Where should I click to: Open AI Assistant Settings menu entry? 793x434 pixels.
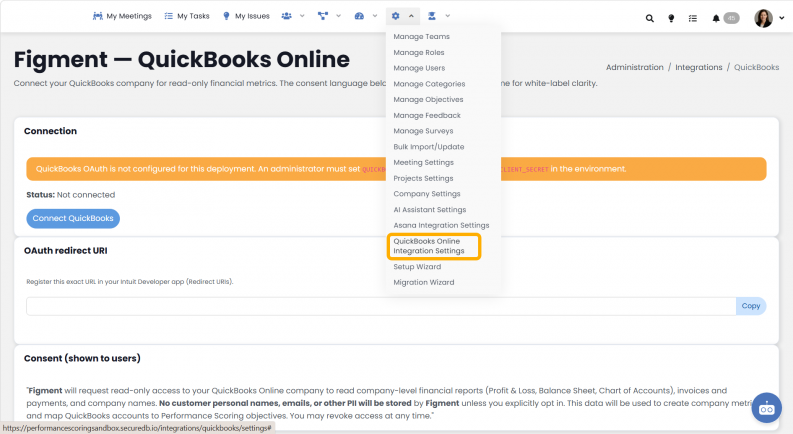pos(429,209)
